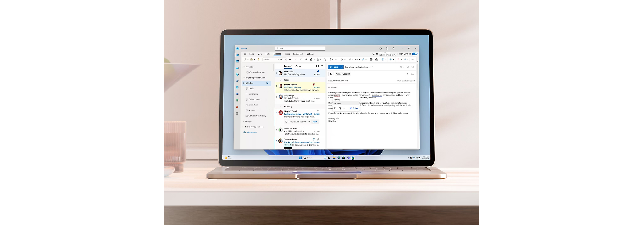Click the subject field "Re: Apartment unit tour"

338,81
